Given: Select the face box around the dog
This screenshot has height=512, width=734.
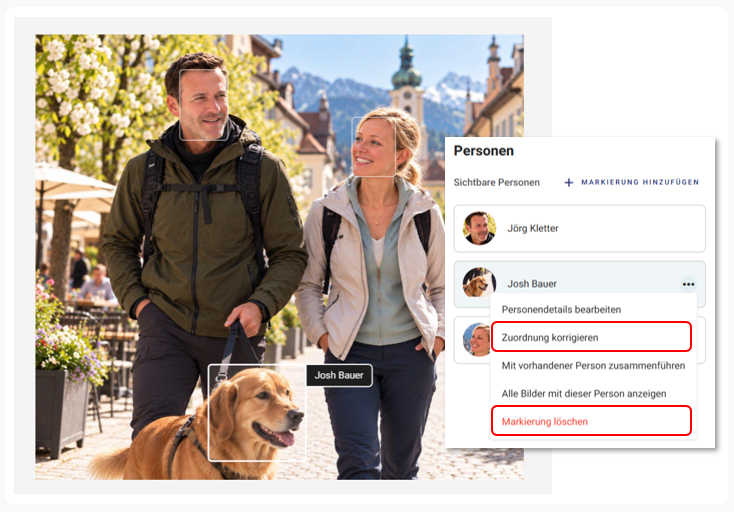Looking at the screenshot, I should pyautogui.click(x=257, y=413).
